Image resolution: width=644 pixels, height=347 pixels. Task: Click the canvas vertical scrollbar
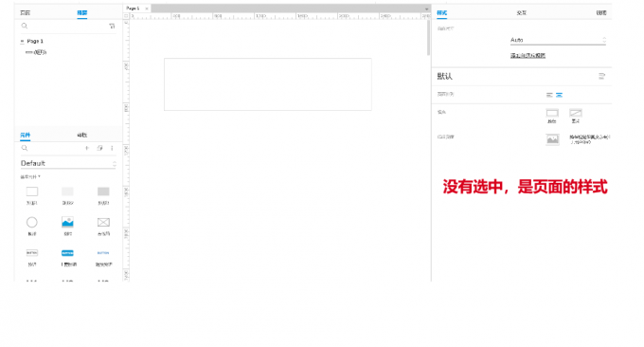coord(428,38)
